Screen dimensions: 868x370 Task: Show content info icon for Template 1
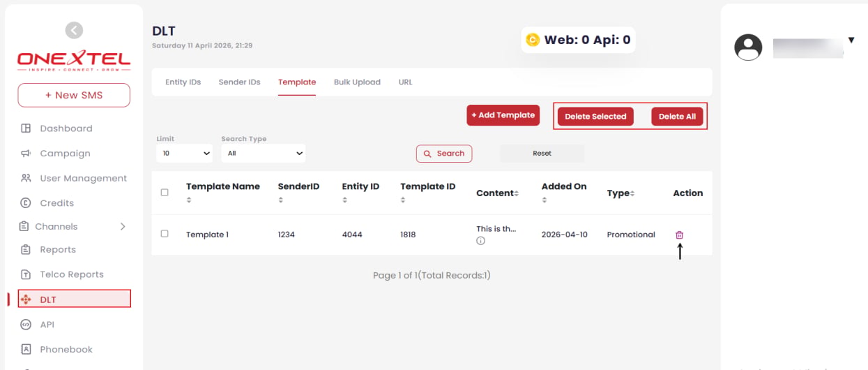pyautogui.click(x=480, y=241)
